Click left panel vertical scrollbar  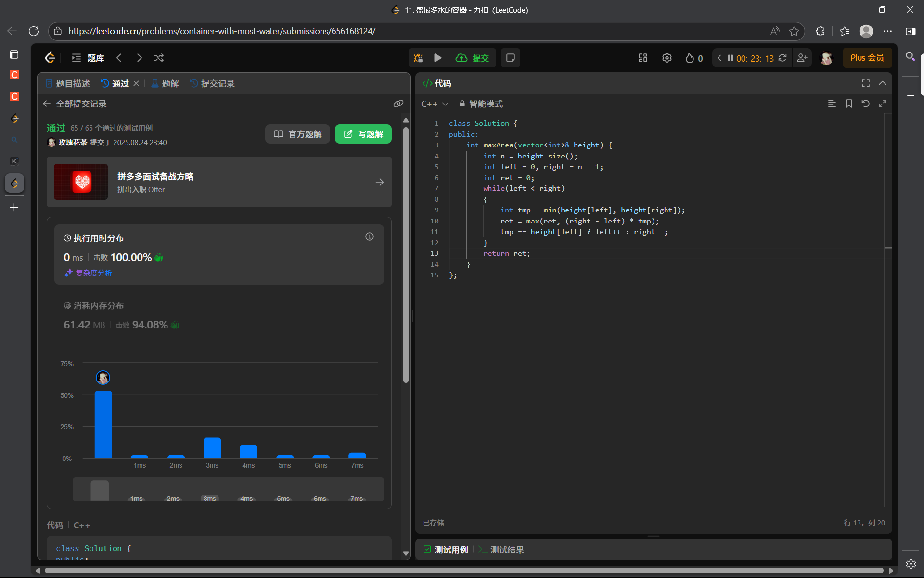click(x=406, y=255)
